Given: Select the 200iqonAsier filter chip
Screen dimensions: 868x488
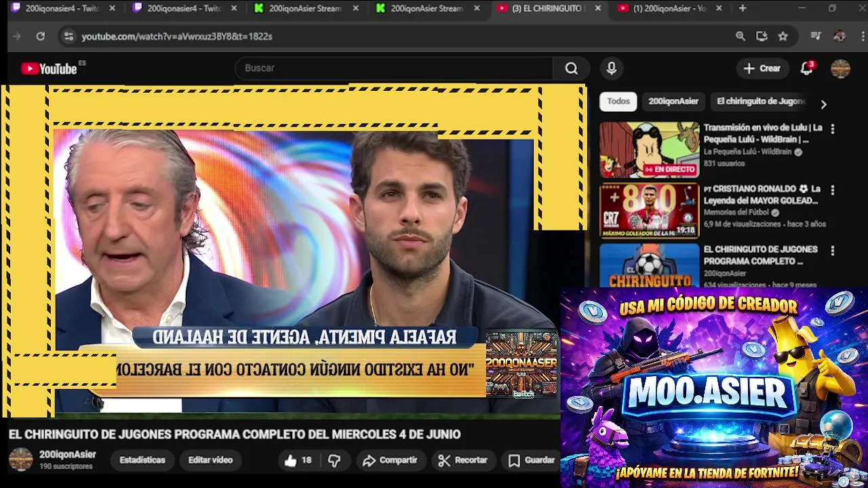Looking at the screenshot, I should coord(673,101).
